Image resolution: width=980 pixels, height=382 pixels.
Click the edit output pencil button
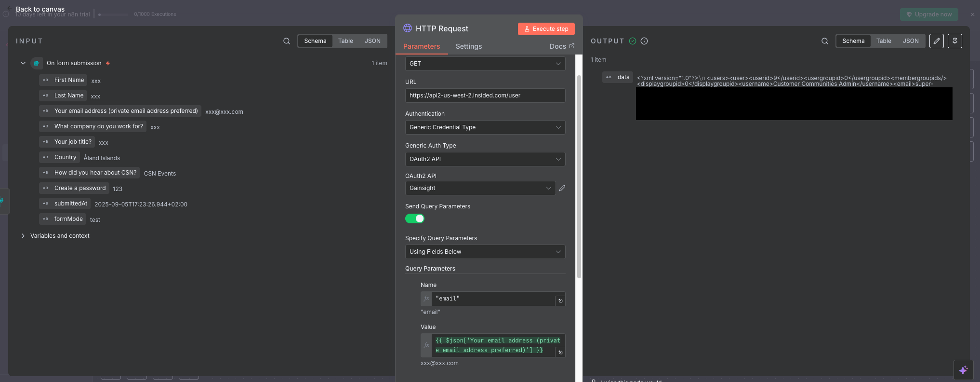coord(937,41)
